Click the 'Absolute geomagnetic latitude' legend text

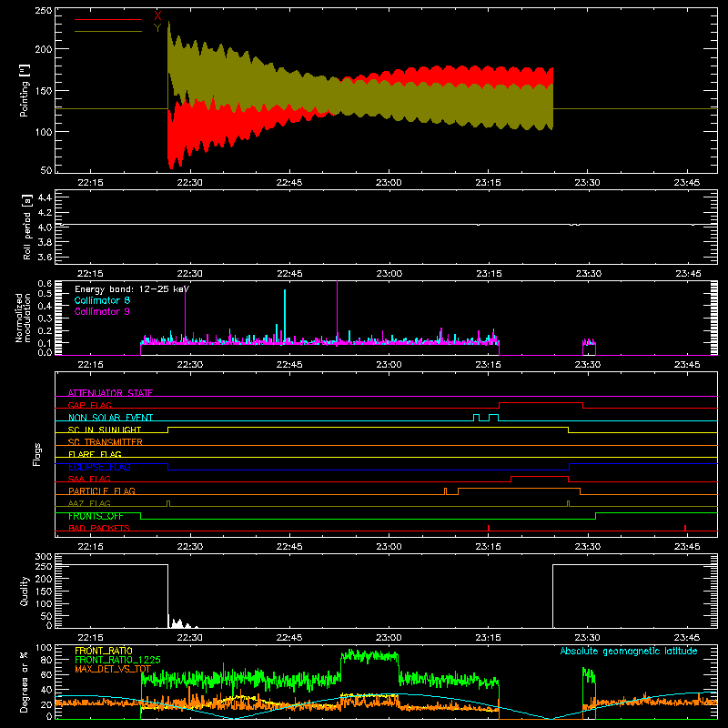point(629,651)
